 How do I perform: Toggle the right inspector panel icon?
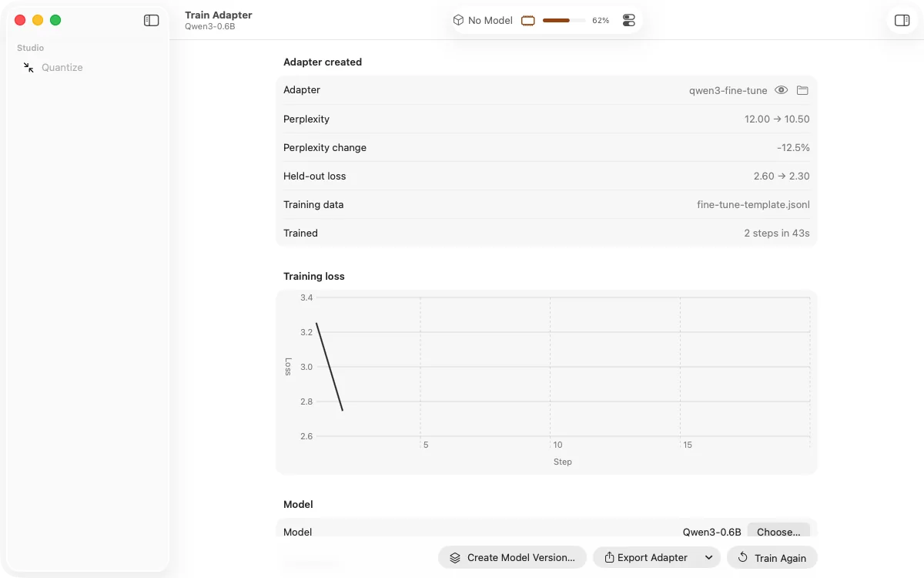[902, 21]
